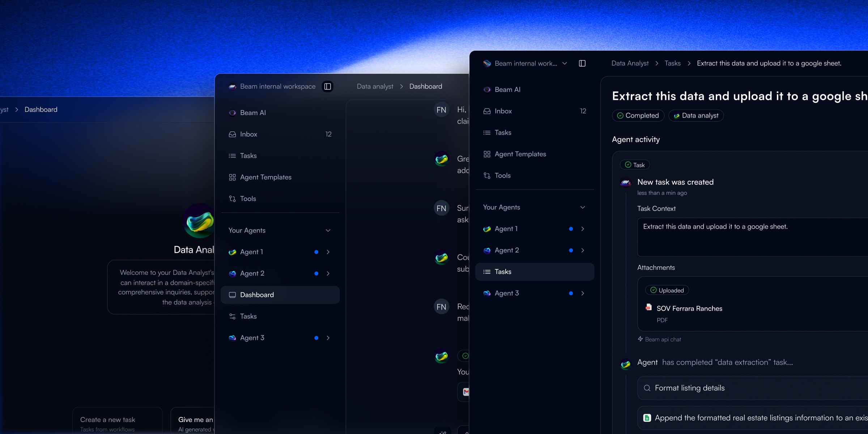
Task: Click the Google Sheets icon on Append step
Action: tap(647, 418)
